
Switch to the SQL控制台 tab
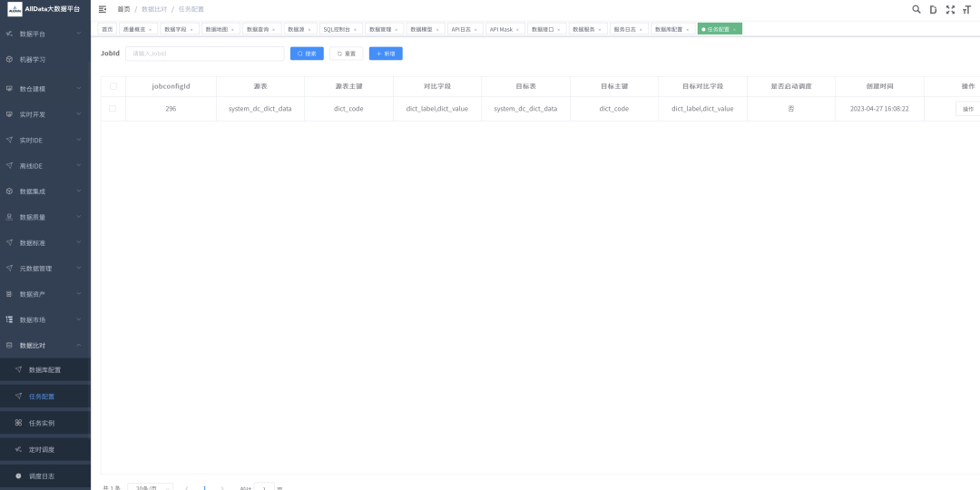coord(337,29)
